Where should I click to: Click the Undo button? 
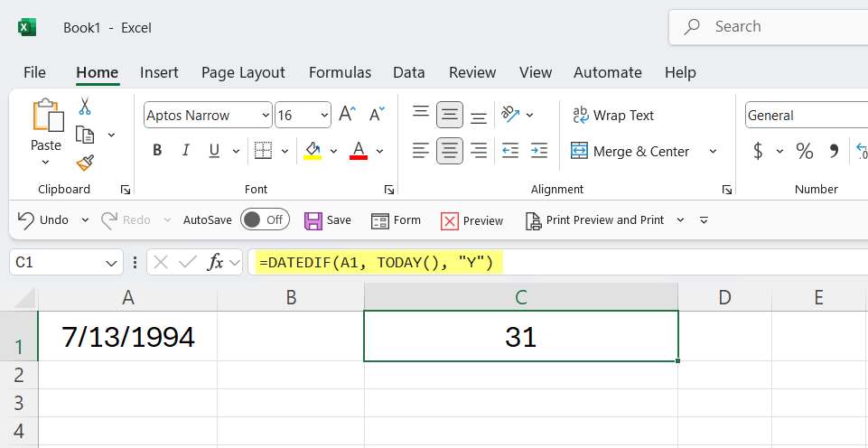point(42,219)
